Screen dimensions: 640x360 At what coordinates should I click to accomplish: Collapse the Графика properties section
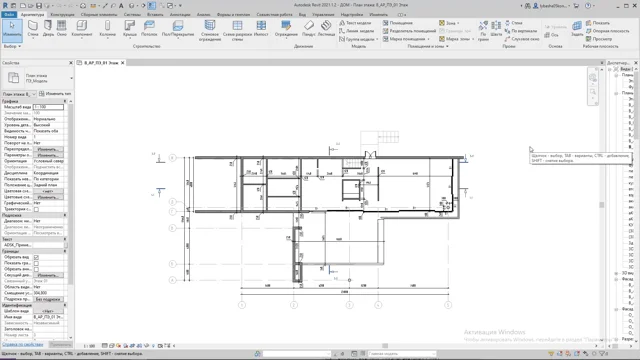tap(64, 101)
